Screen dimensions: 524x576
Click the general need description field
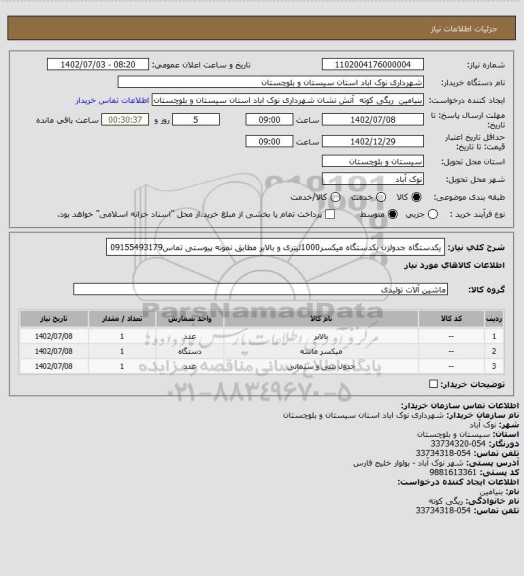[x=275, y=247]
